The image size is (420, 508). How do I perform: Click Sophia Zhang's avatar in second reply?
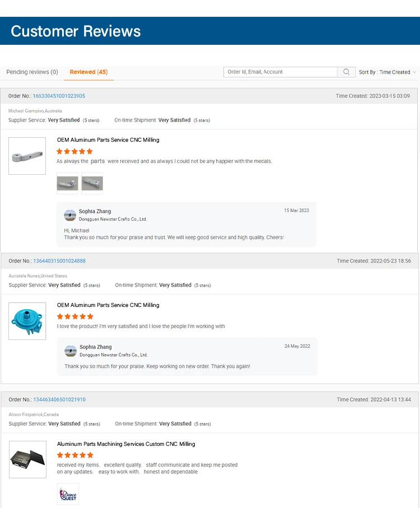(x=71, y=351)
